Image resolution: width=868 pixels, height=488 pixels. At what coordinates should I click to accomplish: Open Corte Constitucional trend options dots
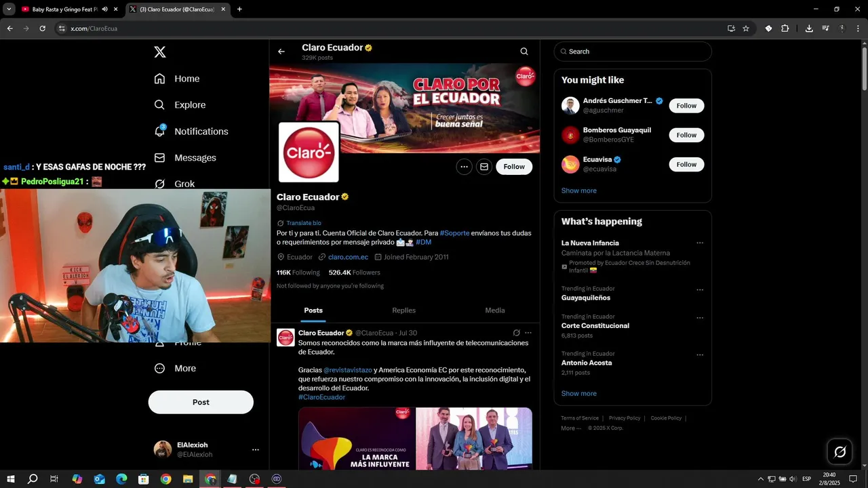[x=700, y=317]
